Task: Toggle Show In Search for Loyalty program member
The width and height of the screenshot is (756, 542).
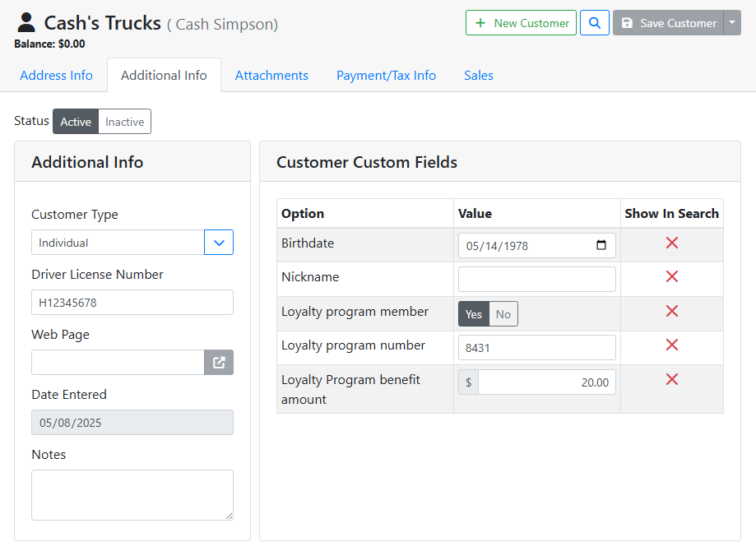Action: click(671, 311)
